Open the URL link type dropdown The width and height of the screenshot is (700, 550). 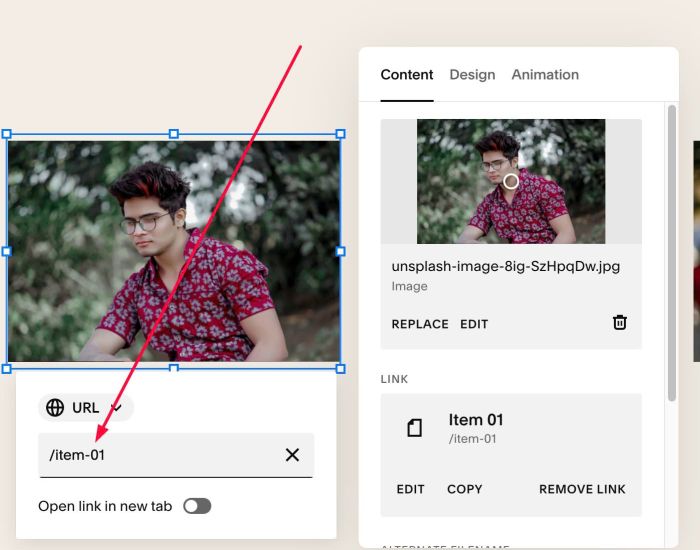click(86, 408)
